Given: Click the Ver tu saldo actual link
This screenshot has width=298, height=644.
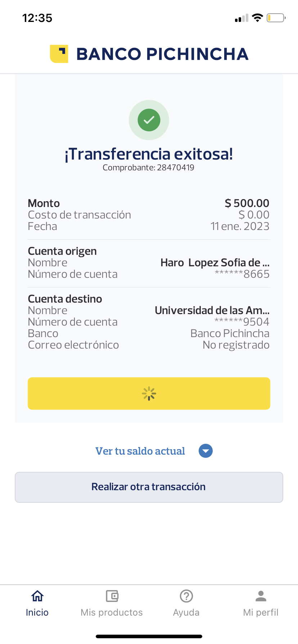Looking at the screenshot, I should click(x=140, y=451).
